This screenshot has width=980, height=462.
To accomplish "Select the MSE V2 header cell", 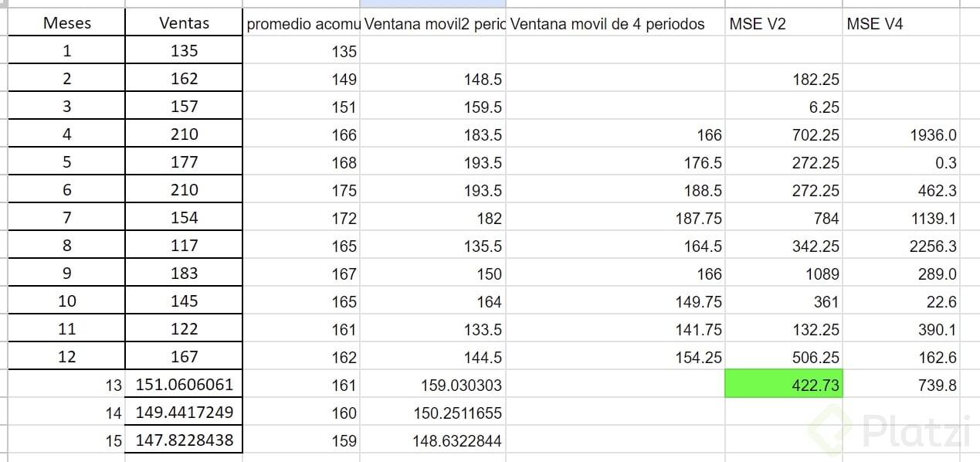I will tap(785, 24).
